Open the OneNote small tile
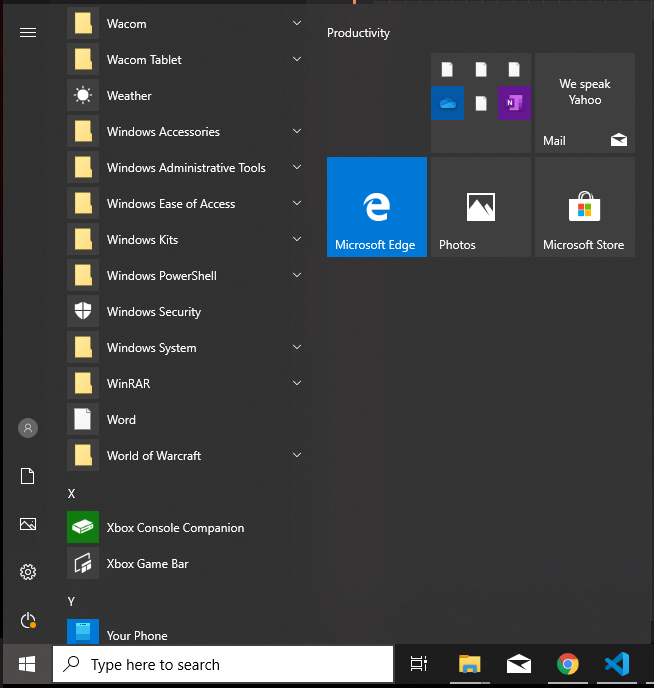The height and width of the screenshot is (688, 654). (514, 103)
